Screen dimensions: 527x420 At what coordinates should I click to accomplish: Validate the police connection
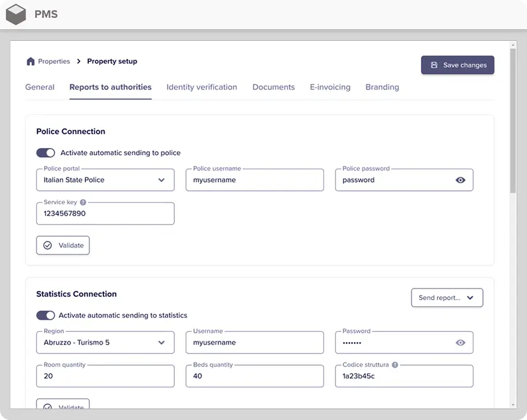coord(63,245)
